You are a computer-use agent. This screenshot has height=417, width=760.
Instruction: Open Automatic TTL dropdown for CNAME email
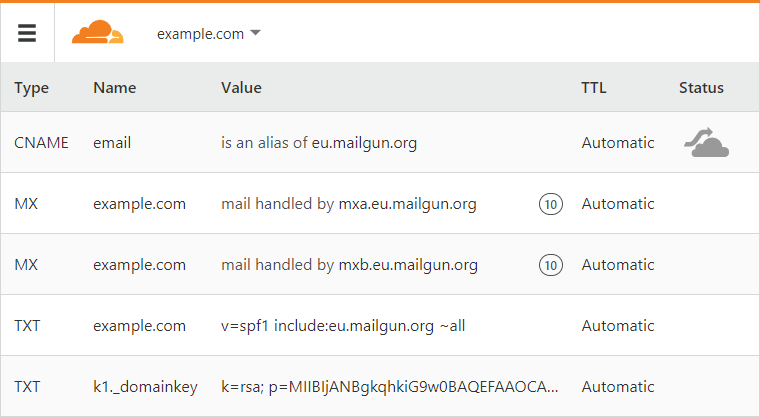pyautogui.click(x=618, y=143)
